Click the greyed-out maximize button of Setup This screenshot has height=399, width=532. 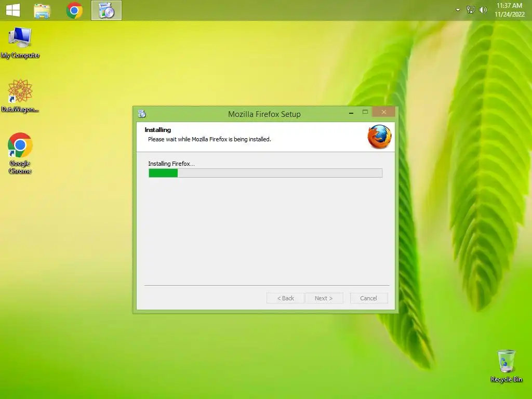[365, 112]
